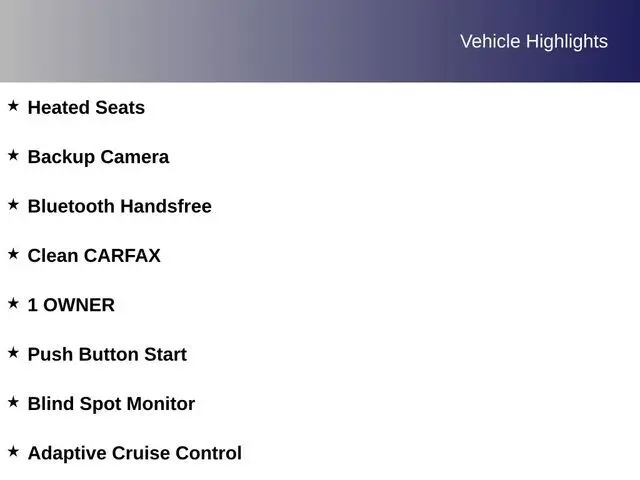The image size is (640, 480).
Task: Click the Heated Seats highlight text
Action: 86,108
